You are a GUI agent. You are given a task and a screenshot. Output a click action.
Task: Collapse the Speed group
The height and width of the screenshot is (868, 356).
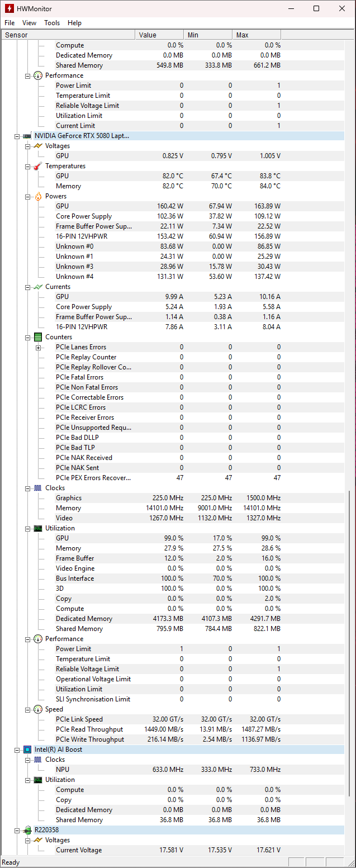[x=27, y=709]
